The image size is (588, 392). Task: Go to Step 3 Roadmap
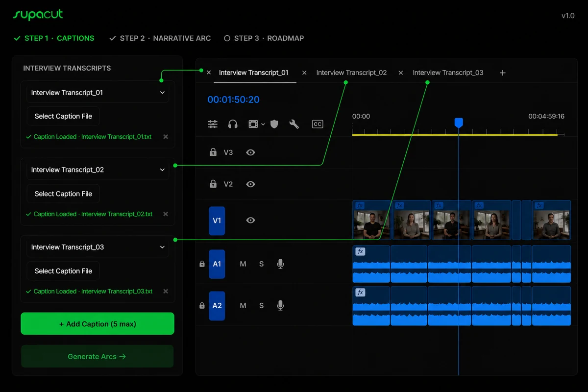point(264,38)
